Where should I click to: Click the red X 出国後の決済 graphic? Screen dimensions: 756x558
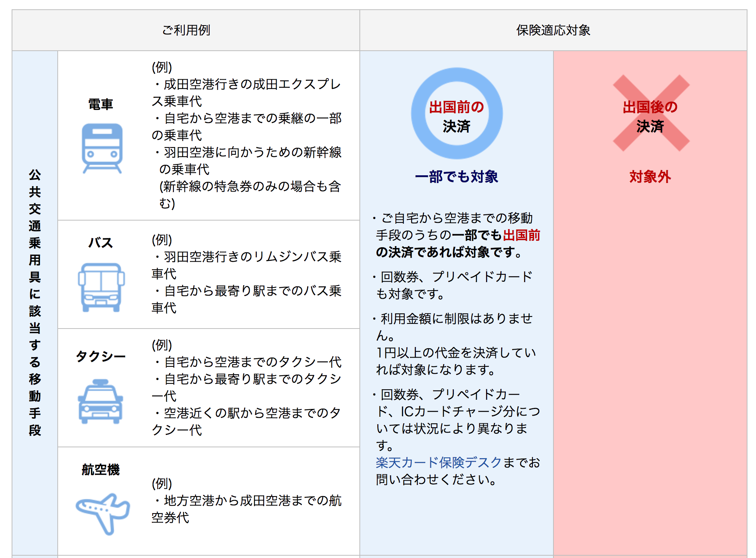(x=651, y=113)
